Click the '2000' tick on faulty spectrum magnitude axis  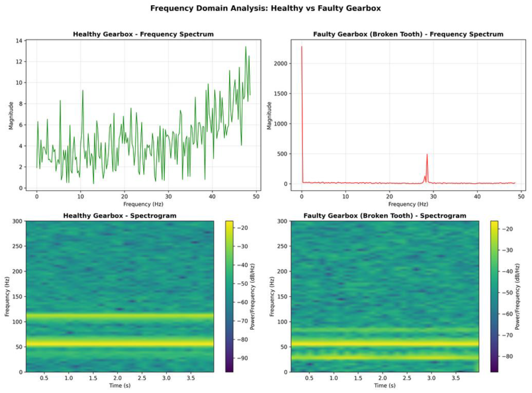(281, 64)
